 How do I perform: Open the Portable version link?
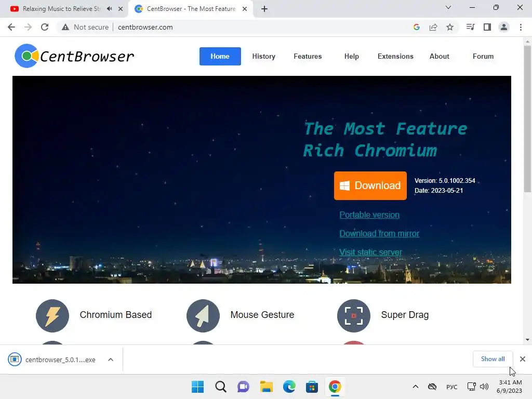click(x=369, y=215)
